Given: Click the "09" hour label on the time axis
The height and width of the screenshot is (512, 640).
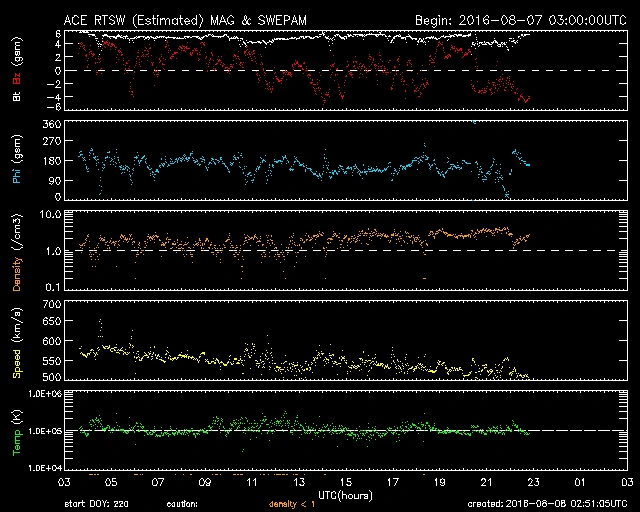Looking at the screenshot, I should 205,482.
